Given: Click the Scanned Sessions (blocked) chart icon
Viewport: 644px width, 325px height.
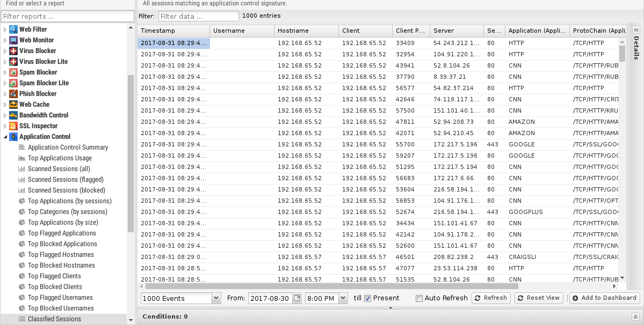Looking at the screenshot, I should [x=22, y=190].
